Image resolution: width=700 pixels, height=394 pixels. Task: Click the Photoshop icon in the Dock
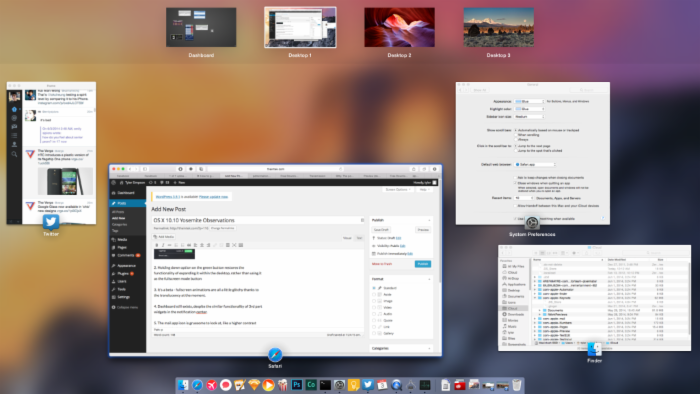pyautogui.click(x=296, y=385)
